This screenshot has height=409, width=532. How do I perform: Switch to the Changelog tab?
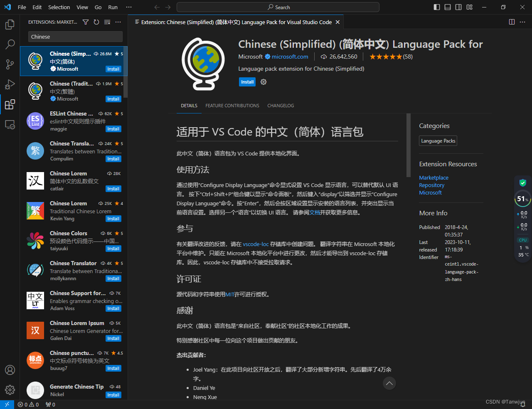pyautogui.click(x=281, y=106)
